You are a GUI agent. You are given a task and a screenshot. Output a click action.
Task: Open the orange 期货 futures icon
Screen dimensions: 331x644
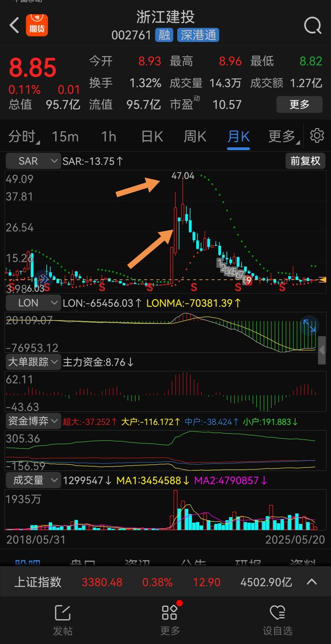37,25
